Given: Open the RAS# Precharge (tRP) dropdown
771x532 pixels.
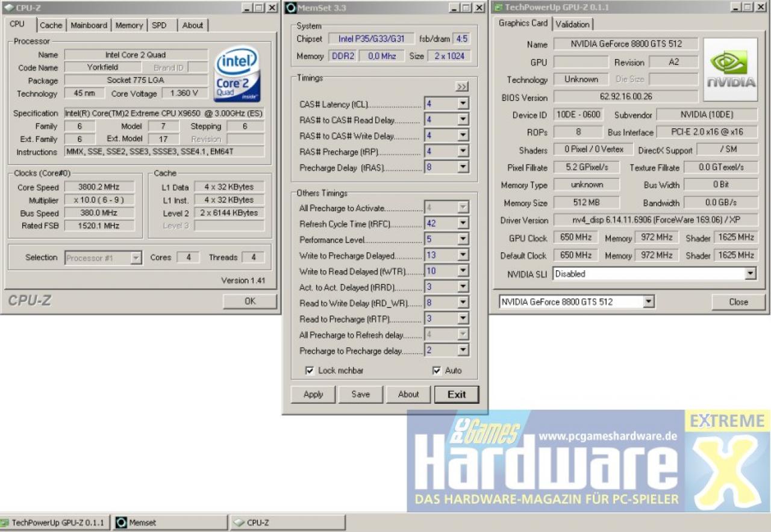Looking at the screenshot, I should click(x=463, y=152).
